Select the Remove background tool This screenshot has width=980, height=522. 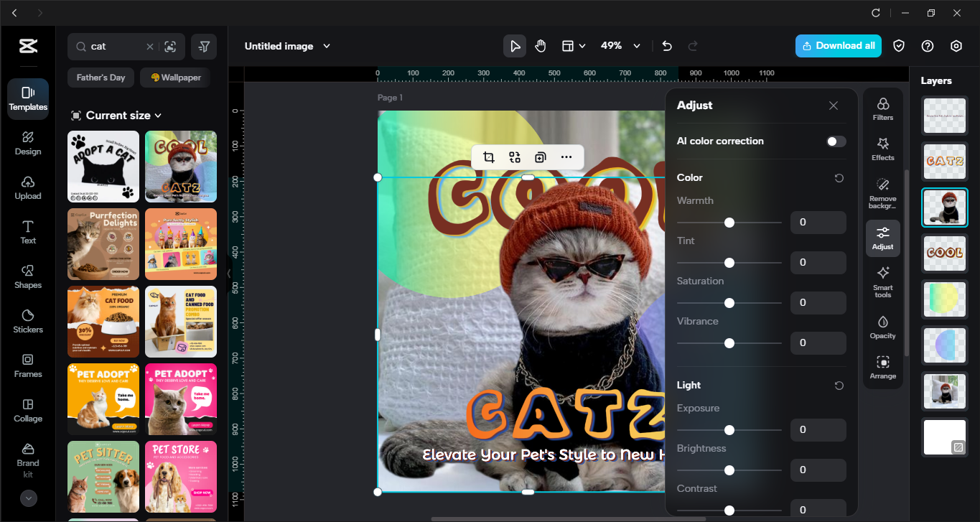882,191
